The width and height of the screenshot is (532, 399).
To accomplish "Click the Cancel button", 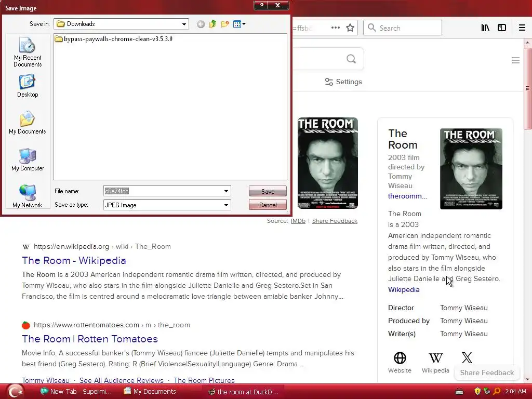I will (x=268, y=205).
